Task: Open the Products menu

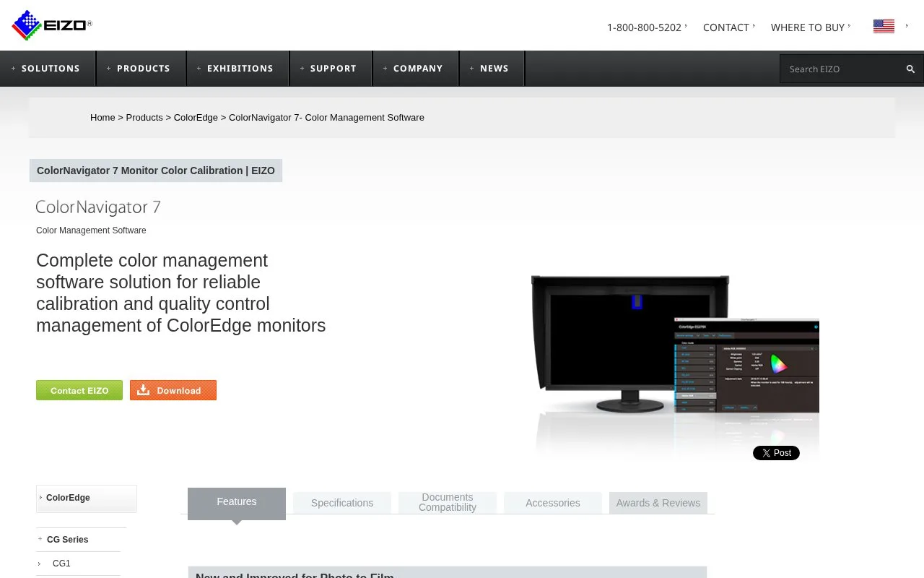Action: click(141, 69)
